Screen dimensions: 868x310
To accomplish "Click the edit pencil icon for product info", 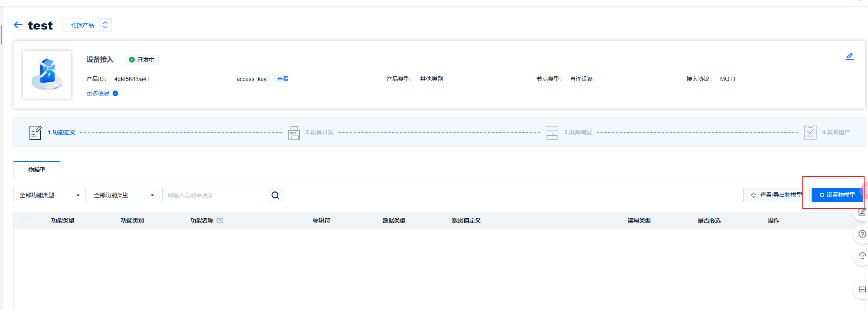I will [x=850, y=56].
